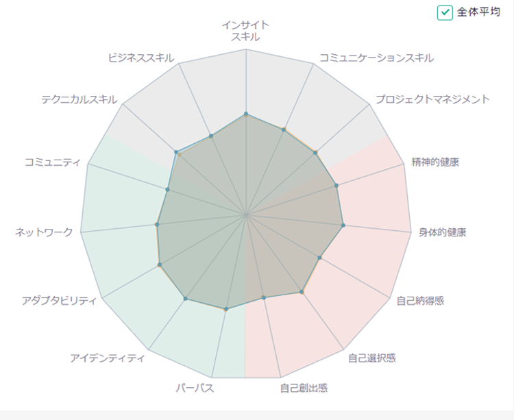Click the 身体的健康 axis label
The image size is (514, 420).
click(443, 232)
